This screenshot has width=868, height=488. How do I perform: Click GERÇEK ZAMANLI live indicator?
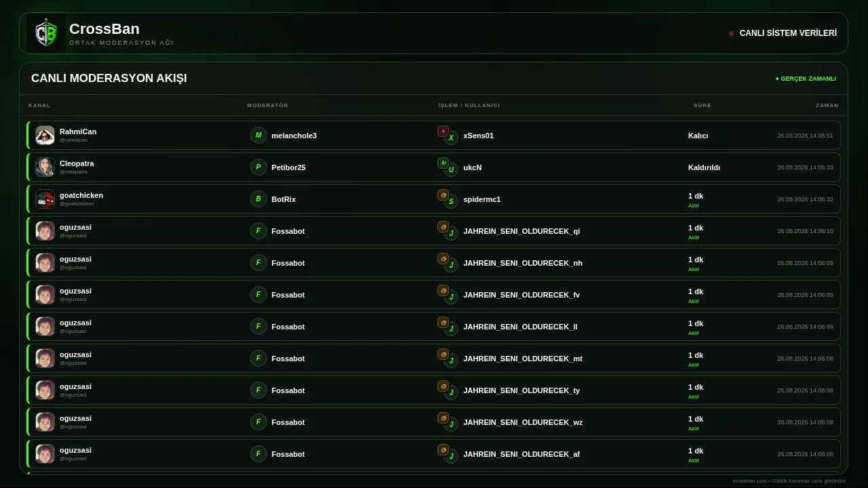(806, 79)
